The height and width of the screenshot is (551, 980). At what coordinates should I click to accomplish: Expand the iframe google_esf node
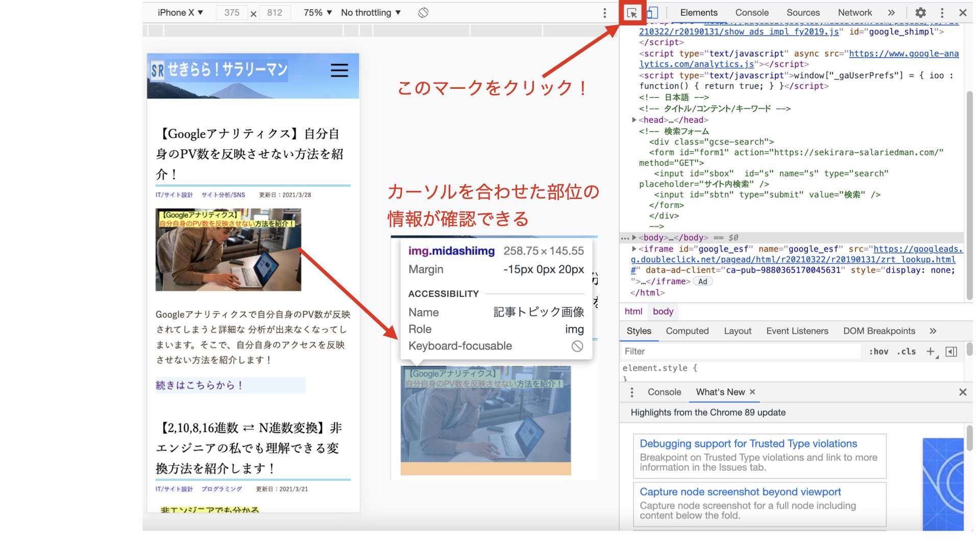pos(634,249)
